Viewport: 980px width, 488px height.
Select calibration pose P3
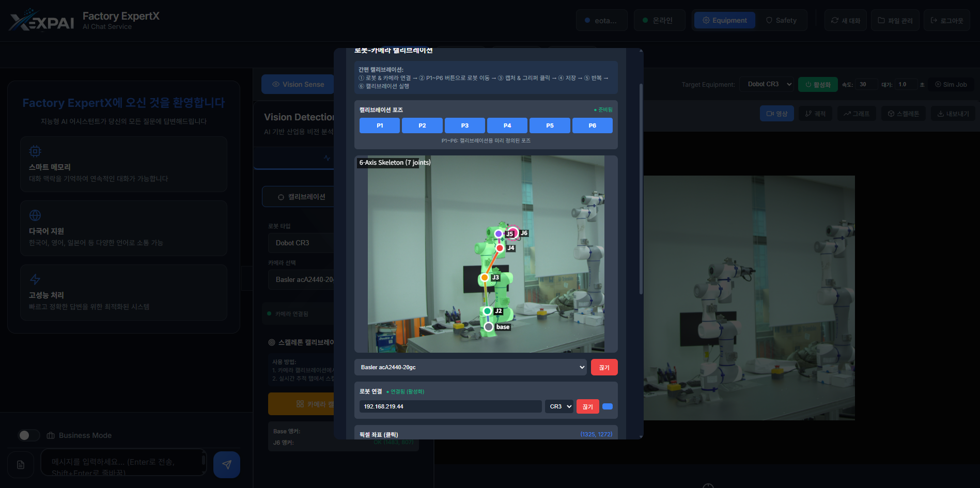464,125
